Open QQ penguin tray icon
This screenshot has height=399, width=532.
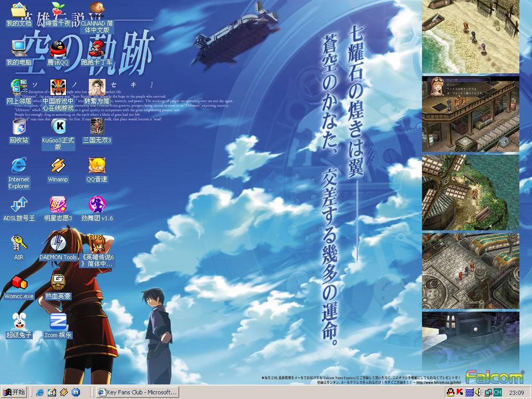pyautogui.click(x=450, y=393)
